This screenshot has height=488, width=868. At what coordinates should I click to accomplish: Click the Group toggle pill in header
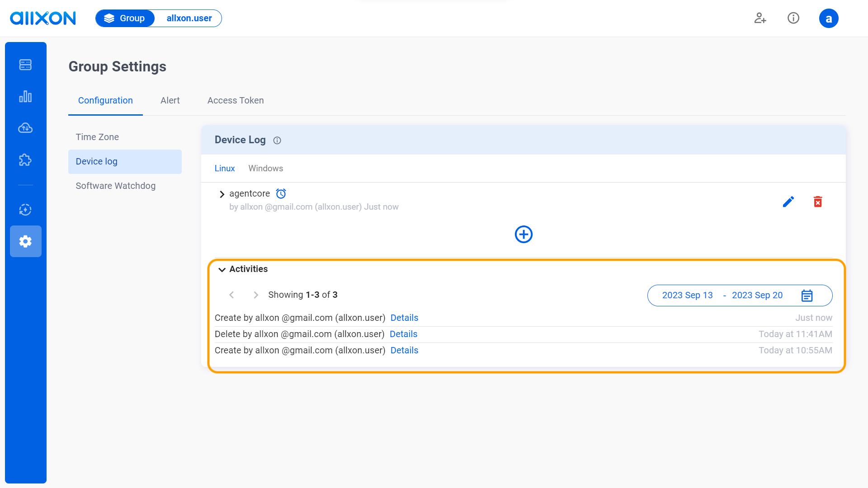pyautogui.click(x=125, y=19)
